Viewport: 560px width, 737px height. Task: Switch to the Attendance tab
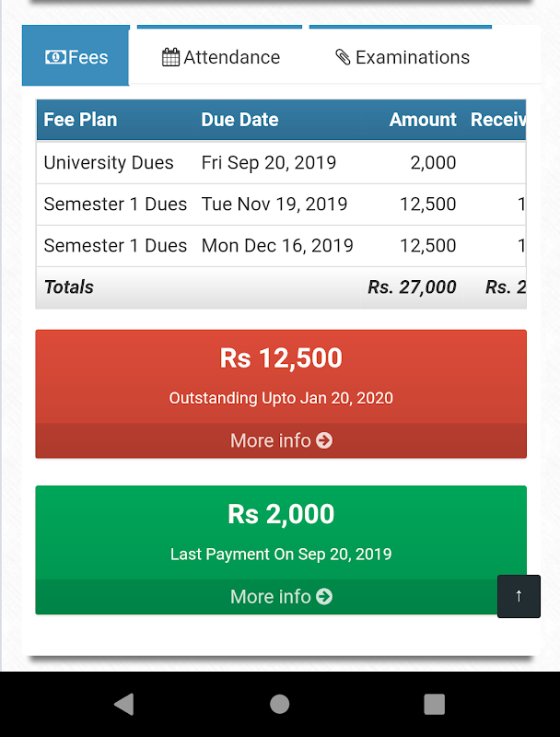coord(221,57)
